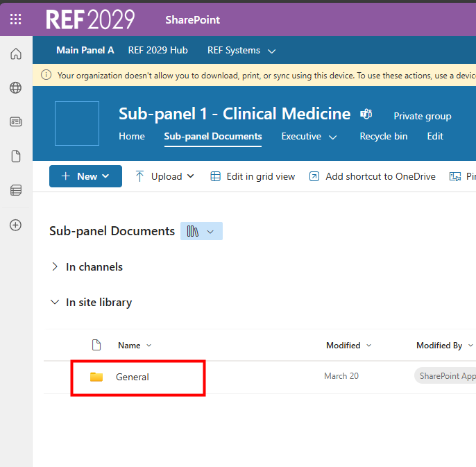476x467 pixels.
Task: Open My sites globe icon
Action: coord(15,87)
